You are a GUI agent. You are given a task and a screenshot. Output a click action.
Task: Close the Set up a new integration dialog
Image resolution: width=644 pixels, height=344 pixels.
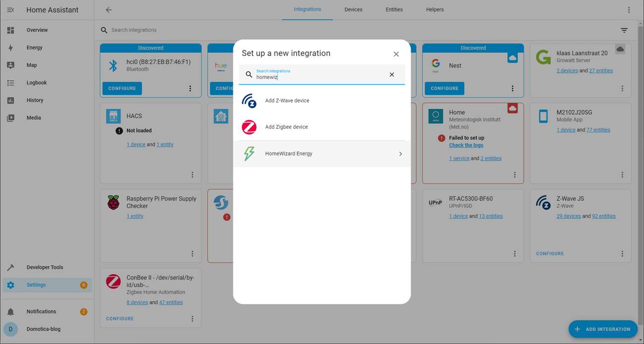396,54
